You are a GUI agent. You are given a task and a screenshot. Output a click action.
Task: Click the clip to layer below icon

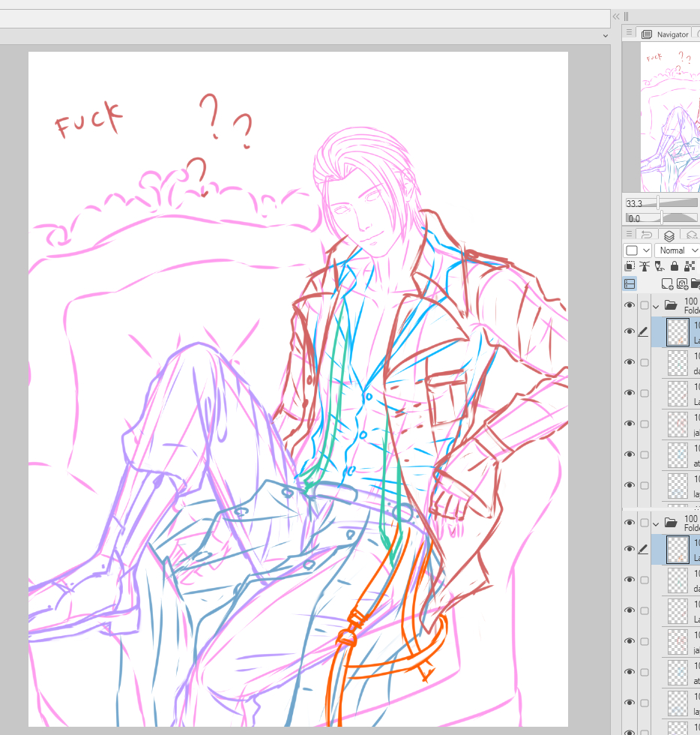tap(630, 266)
